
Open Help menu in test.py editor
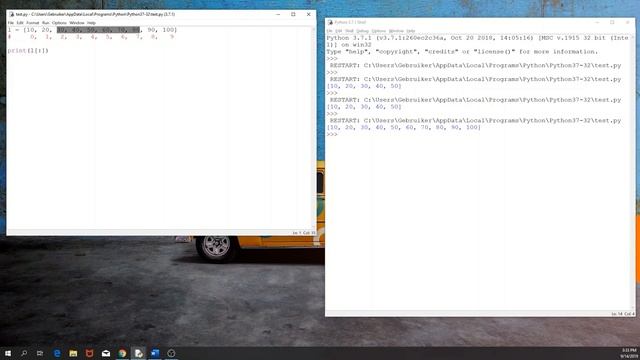[x=91, y=23]
